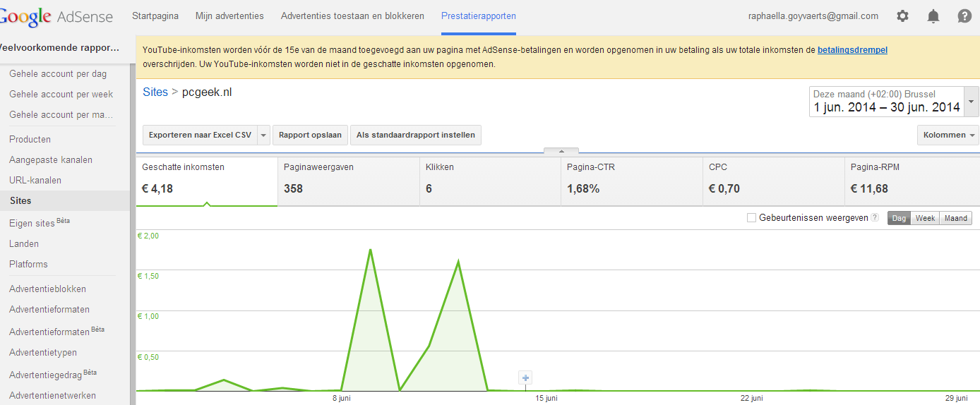Image resolution: width=980 pixels, height=405 pixels.
Task: Open the Eigen sites Bèta report
Action: click(x=40, y=223)
